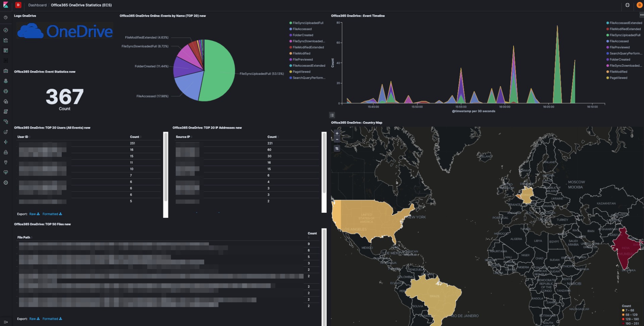Click the Kibana logo at top left
The image size is (644, 326).
pyautogui.click(x=6, y=5)
